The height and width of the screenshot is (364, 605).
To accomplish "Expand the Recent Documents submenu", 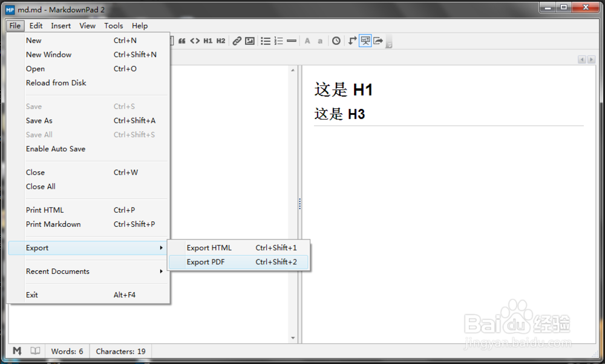I will point(89,271).
